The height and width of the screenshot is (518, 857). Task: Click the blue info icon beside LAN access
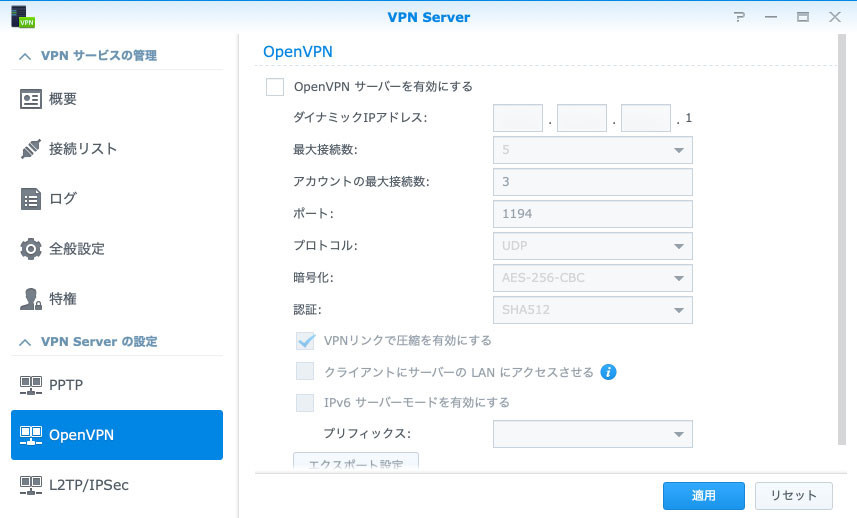(x=608, y=372)
